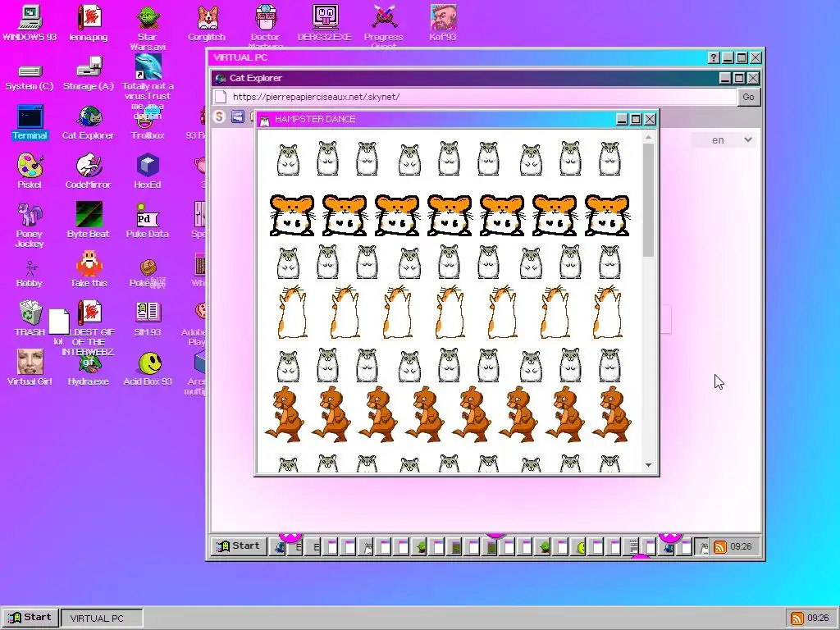Open the WINDOWS 93 desktop icon
Screen dimensions: 840x630
(30, 18)
